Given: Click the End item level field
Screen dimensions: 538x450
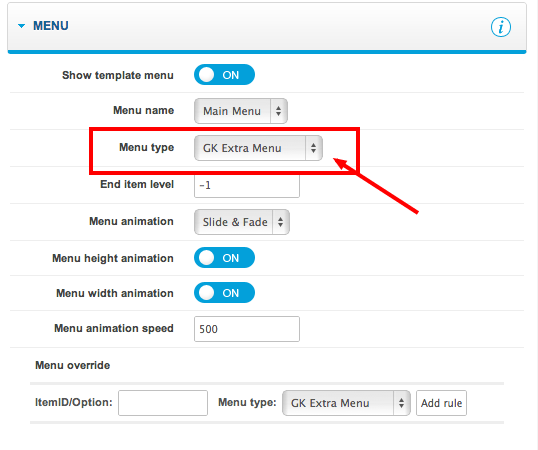Looking at the screenshot, I should [247, 186].
